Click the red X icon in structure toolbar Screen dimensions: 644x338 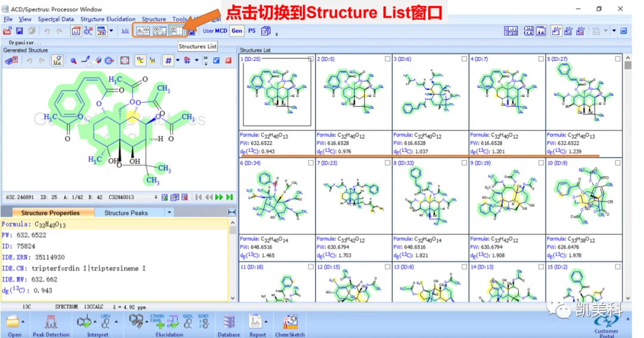pyautogui.click(x=228, y=61)
